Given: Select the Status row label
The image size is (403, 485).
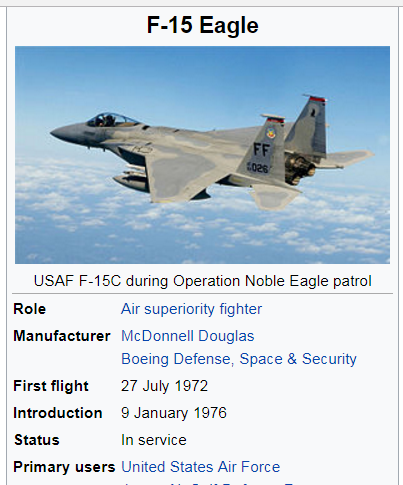Looking at the screenshot, I should (x=37, y=440).
